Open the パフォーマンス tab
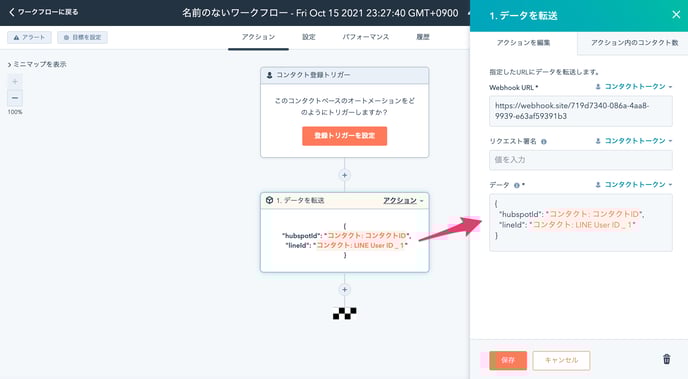Image resolution: width=688 pixels, height=379 pixels. [x=366, y=37]
